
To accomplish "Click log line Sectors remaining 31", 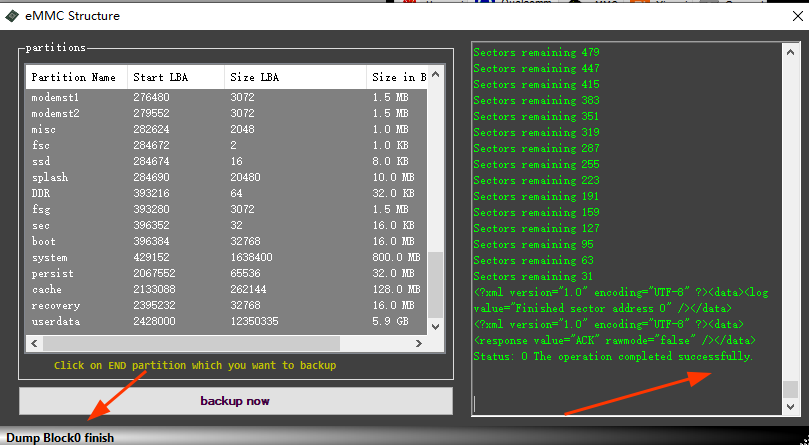I will [x=533, y=276].
